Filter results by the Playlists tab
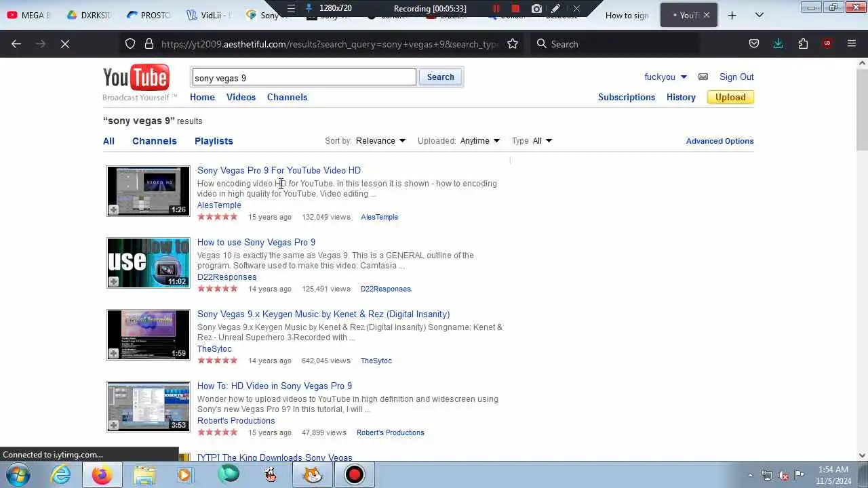Viewport: 868px width, 488px height. pyautogui.click(x=214, y=141)
